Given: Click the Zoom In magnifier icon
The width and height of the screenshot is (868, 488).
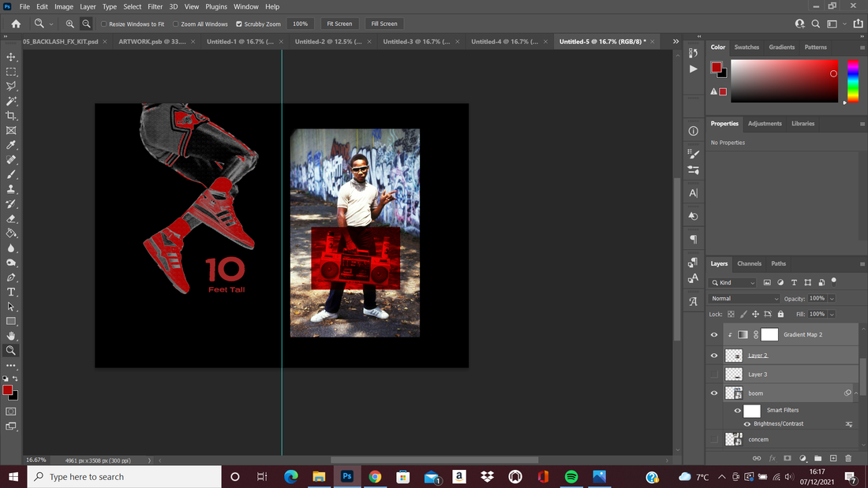Looking at the screenshot, I should coord(69,24).
